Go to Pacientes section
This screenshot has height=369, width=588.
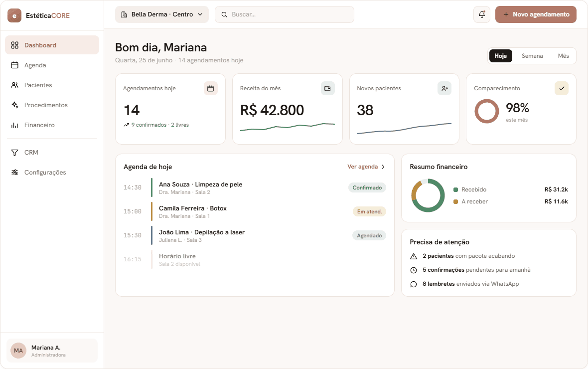pos(52,85)
